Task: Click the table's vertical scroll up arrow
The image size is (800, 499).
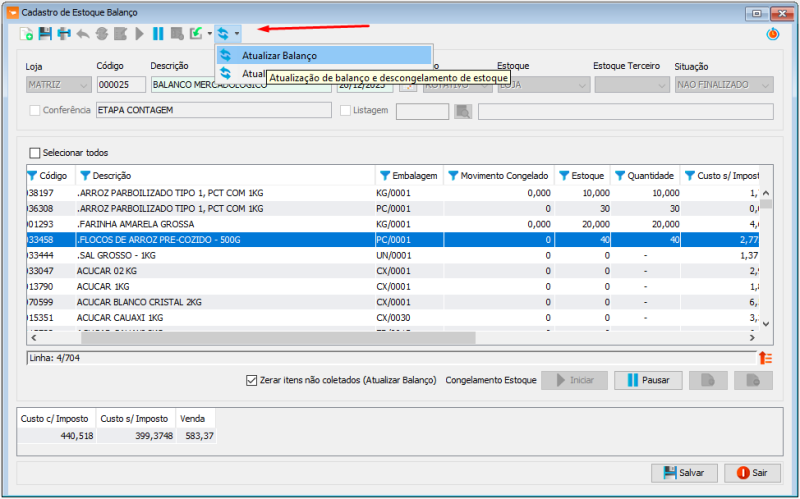Action: click(766, 193)
